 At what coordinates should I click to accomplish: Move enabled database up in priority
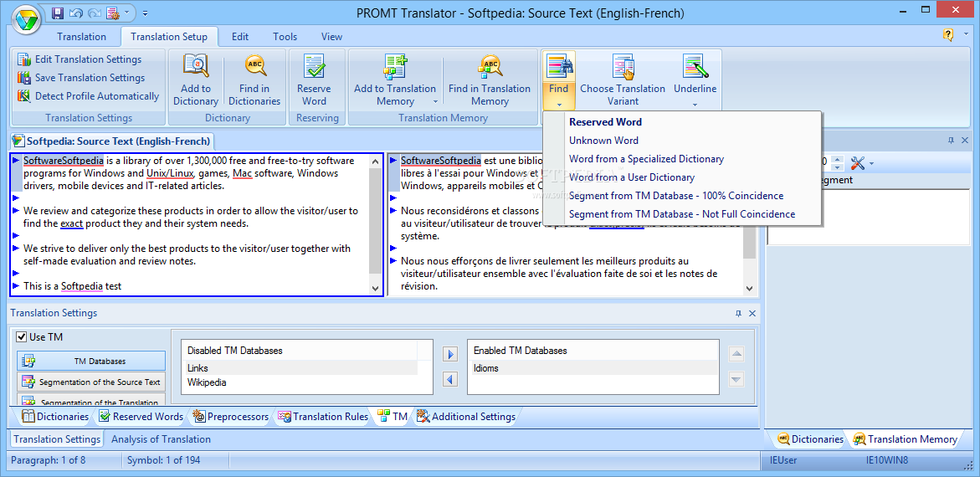(736, 355)
